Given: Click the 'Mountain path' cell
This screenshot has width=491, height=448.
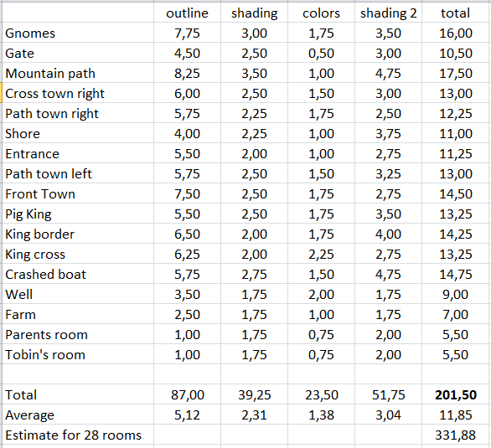Looking at the screenshot, I should click(78, 73).
